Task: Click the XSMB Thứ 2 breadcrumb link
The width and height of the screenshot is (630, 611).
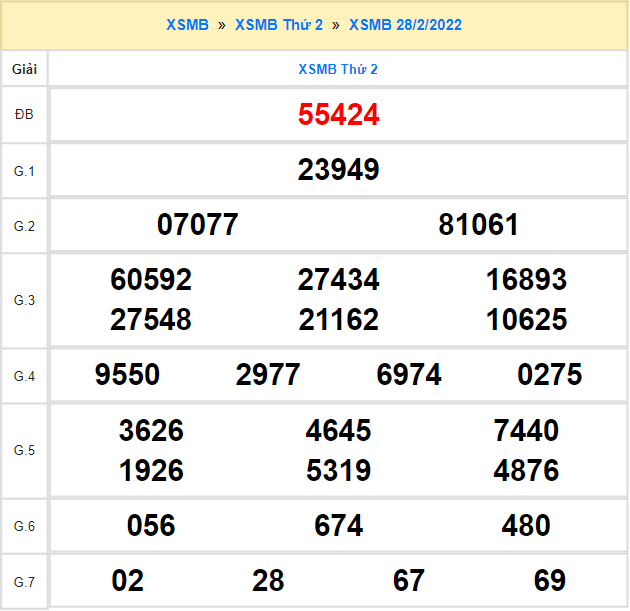Action: pos(279,24)
